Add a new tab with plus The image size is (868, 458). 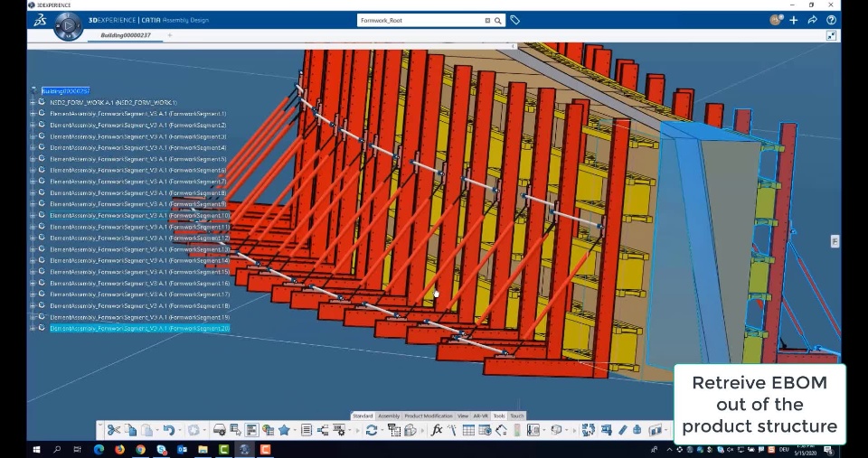[x=170, y=35]
